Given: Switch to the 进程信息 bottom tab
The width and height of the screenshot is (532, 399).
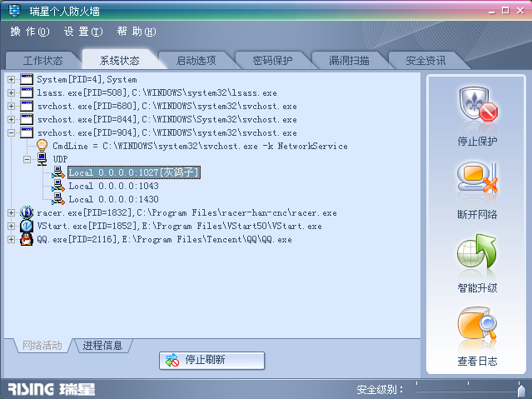Looking at the screenshot, I should click(102, 346).
